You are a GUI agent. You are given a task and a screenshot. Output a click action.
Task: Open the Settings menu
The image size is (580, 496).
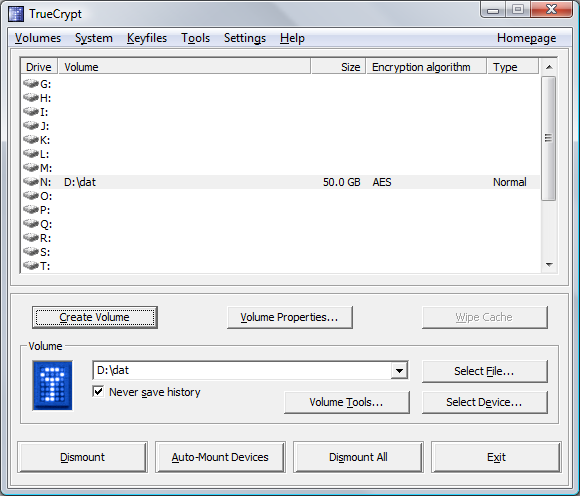pyautogui.click(x=245, y=38)
